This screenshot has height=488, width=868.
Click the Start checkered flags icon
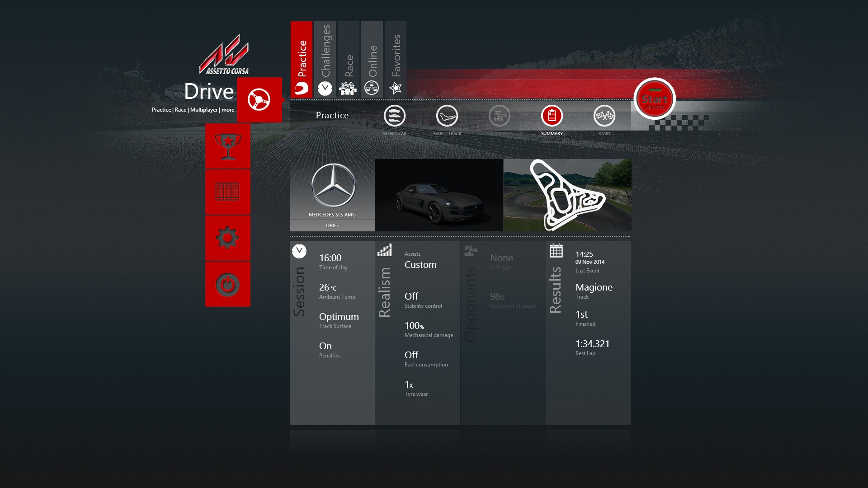coord(604,116)
